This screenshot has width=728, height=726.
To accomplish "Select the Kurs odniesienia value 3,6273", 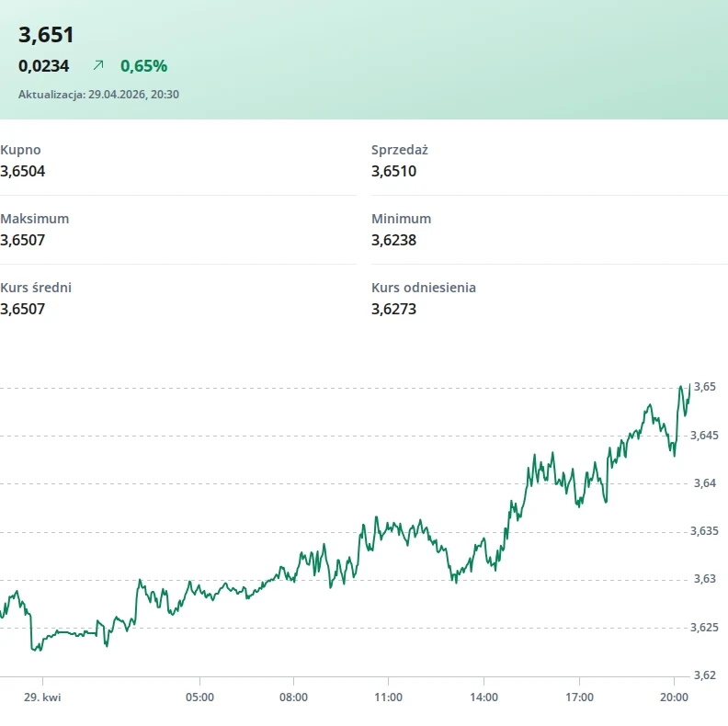I will 393,309.
